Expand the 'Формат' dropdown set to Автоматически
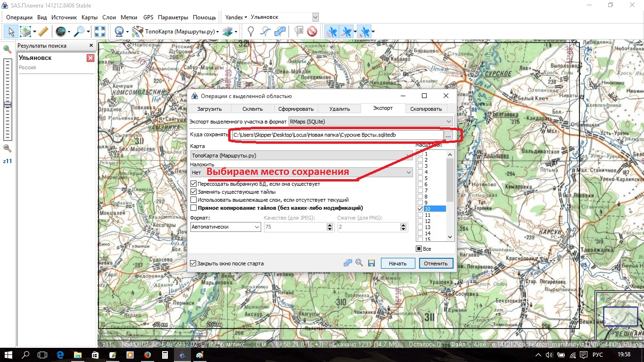The width and height of the screenshot is (644, 362). click(x=225, y=227)
